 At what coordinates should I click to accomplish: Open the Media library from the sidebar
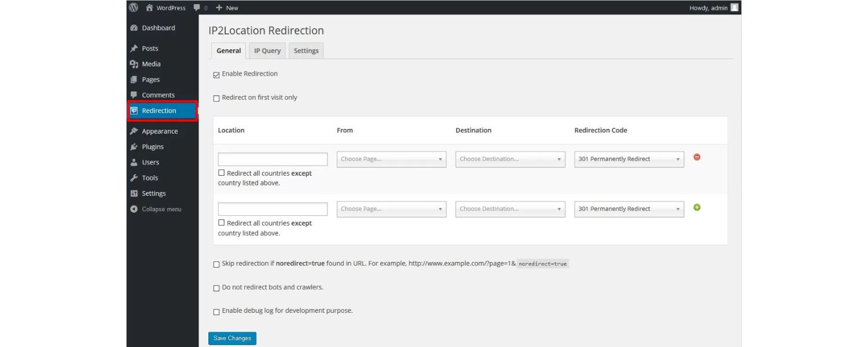pos(150,64)
